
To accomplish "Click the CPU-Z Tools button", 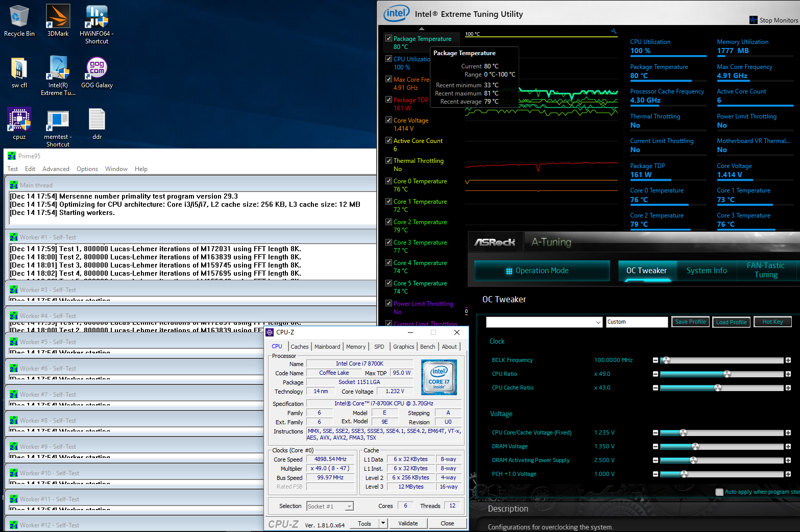I will [365, 523].
